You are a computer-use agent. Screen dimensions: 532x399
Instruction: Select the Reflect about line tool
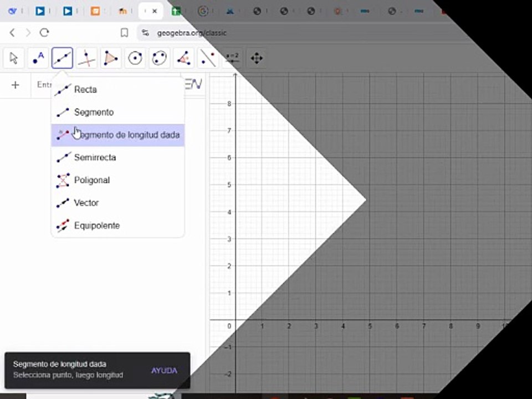click(x=208, y=58)
